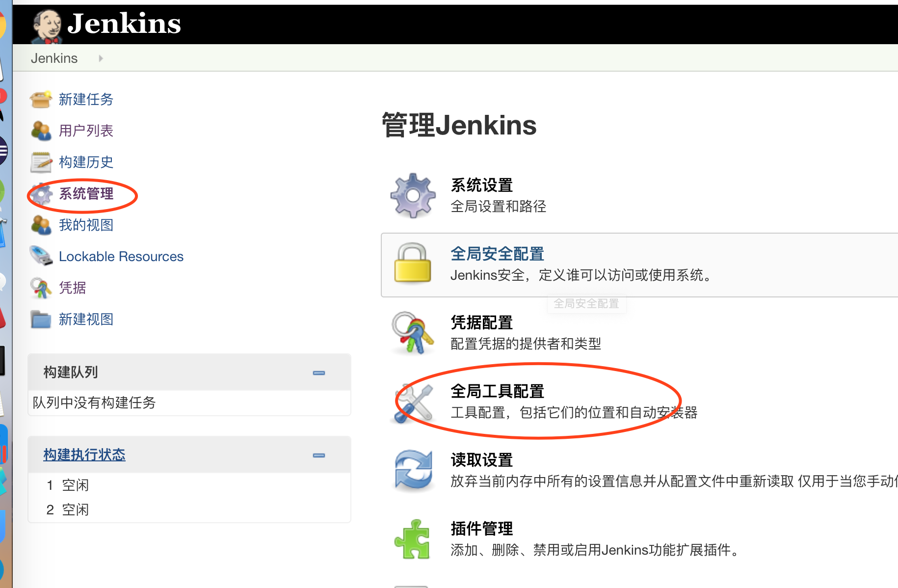Collapse the 构建执行状态 panel
This screenshot has width=898, height=588.
[x=319, y=455]
